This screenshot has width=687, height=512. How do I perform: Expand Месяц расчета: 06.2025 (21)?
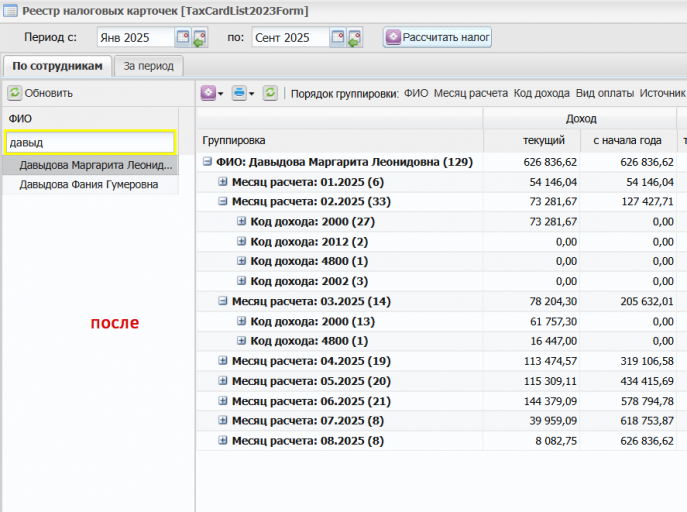[x=223, y=401]
